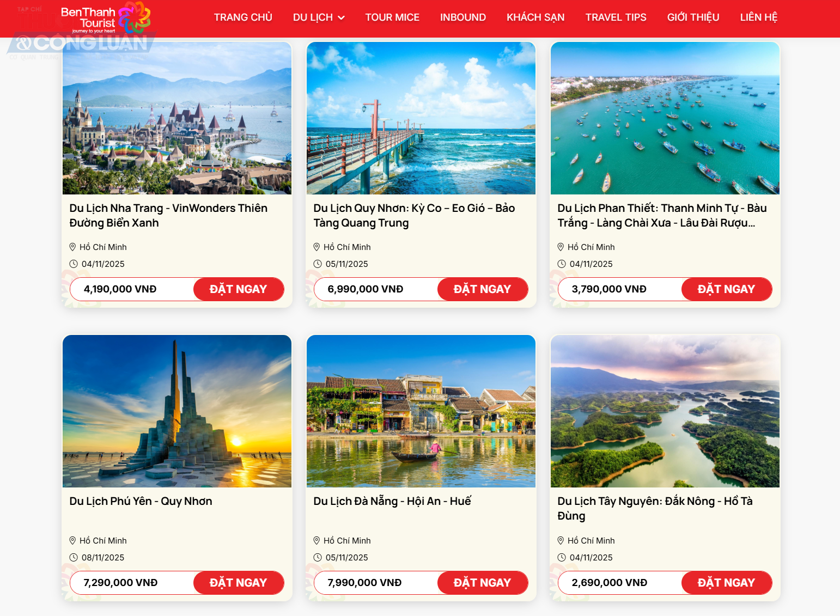Click the clock icon beside 05/11/2025 on Quy Nhơn card

[318, 264]
